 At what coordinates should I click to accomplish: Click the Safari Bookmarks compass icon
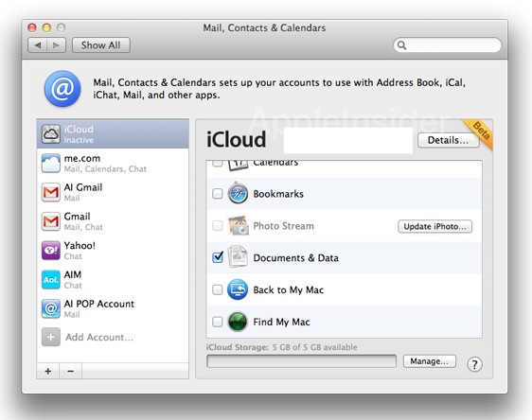click(x=238, y=193)
